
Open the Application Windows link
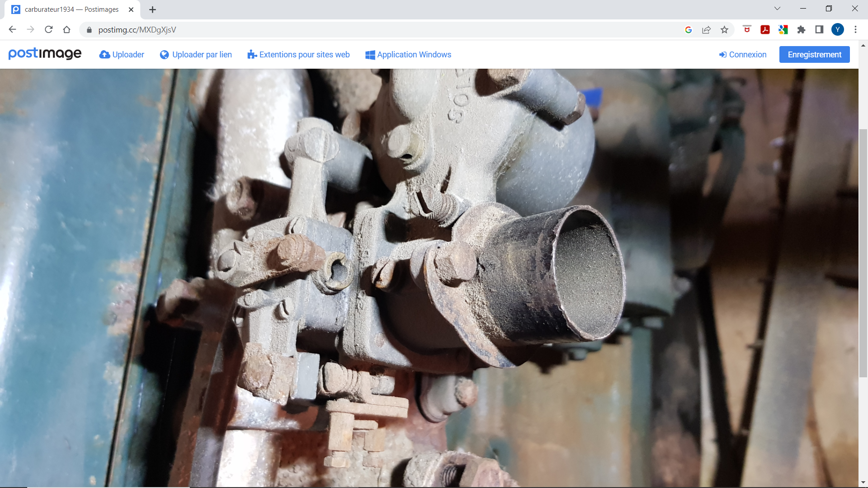point(408,55)
